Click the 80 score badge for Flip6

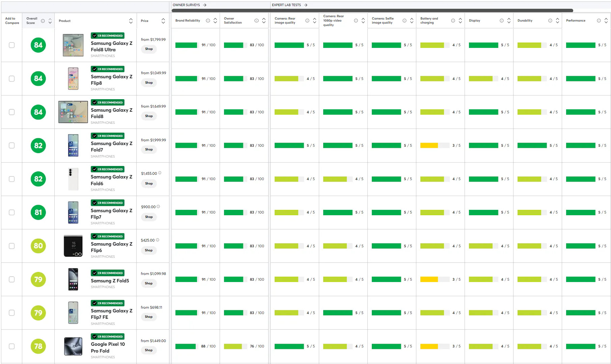38,246
